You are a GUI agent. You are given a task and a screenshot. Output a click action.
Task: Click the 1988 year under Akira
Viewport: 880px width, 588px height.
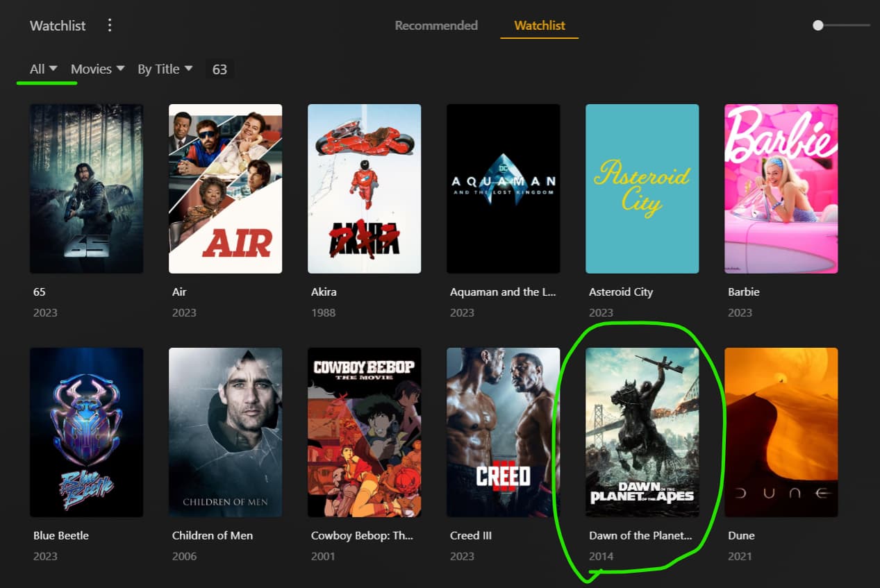coord(323,312)
